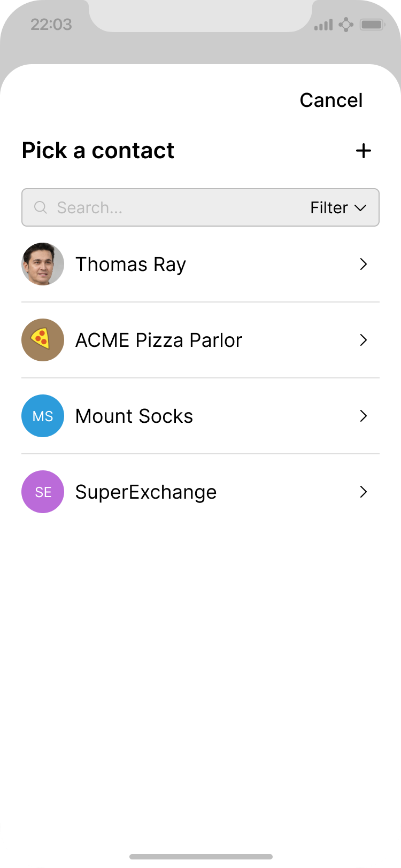
Task: Tap Thomas Ray's profile photo
Action: coord(43,264)
